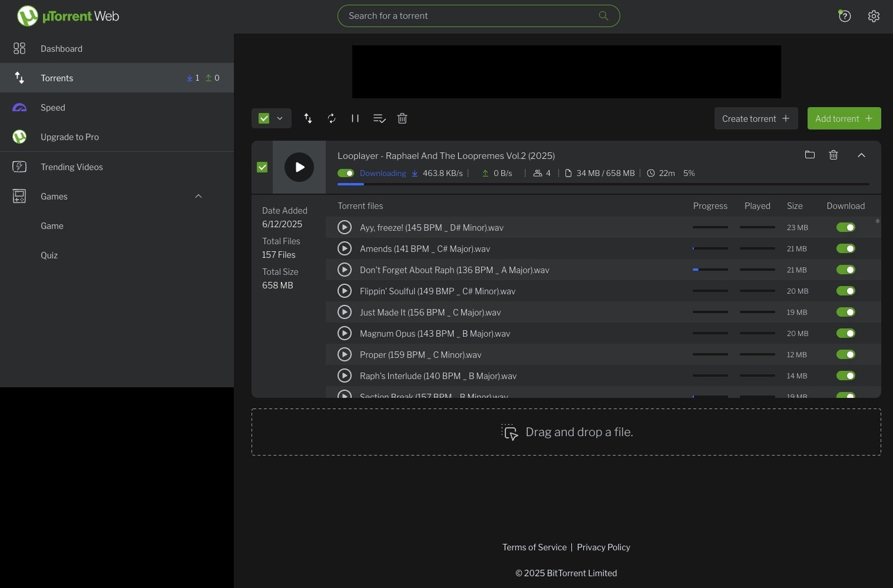Screen dimensions: 893x588
Task: Play Ayy, freeze! (145 BPM) file
Action: [x=345, y=227]
